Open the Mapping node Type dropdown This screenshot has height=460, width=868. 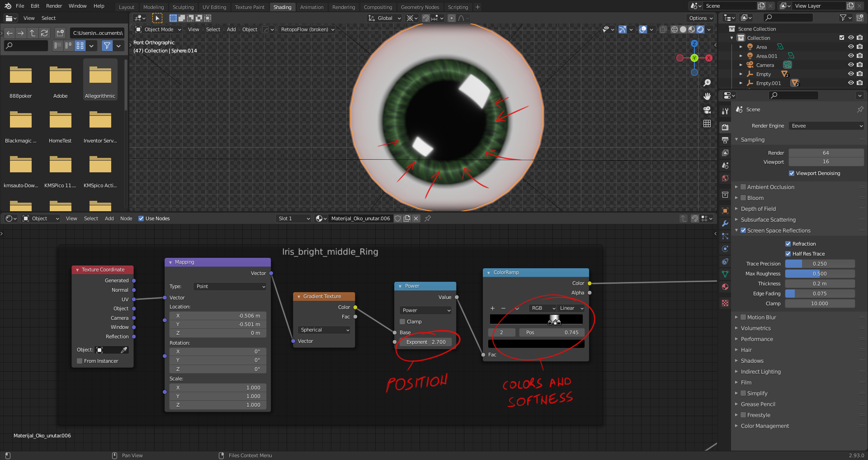(x=229, y=286)
